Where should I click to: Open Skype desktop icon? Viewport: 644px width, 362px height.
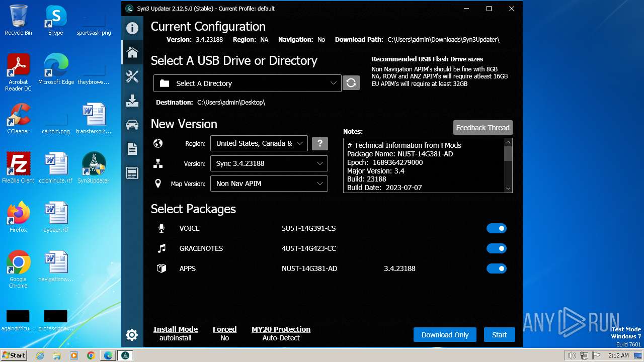pyautogui.click(x=56, y=20)
